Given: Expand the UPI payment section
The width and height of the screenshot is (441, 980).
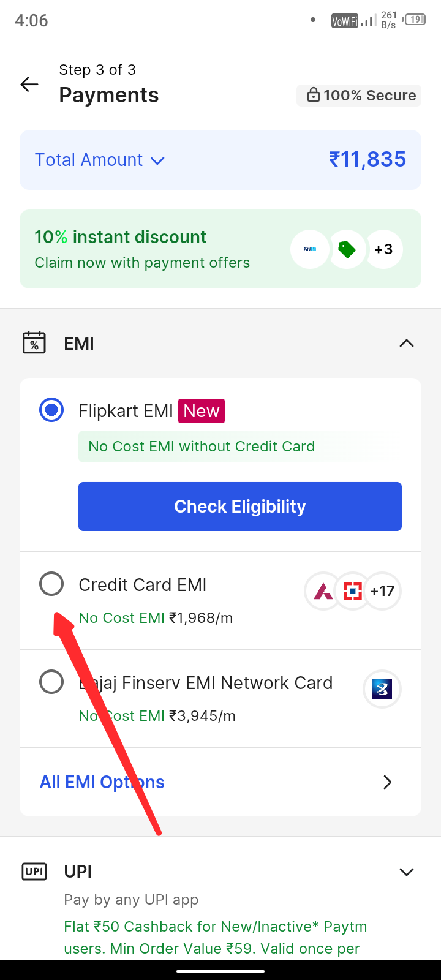Looking at the screenshot, I should pyautogui.click(x=407, y=872).
